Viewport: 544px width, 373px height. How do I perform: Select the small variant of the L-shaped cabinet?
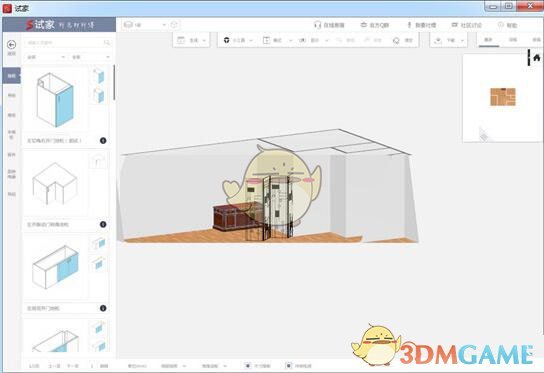coord(98,161)
